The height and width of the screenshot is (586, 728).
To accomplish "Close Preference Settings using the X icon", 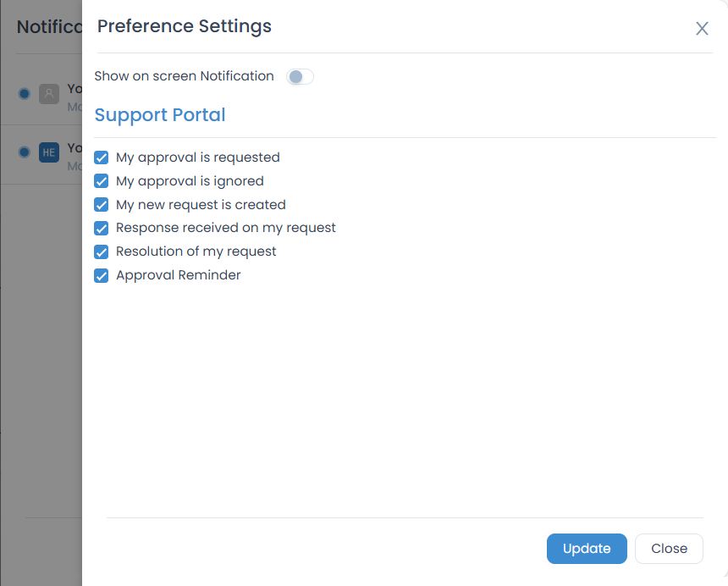I will pos(702,28).
